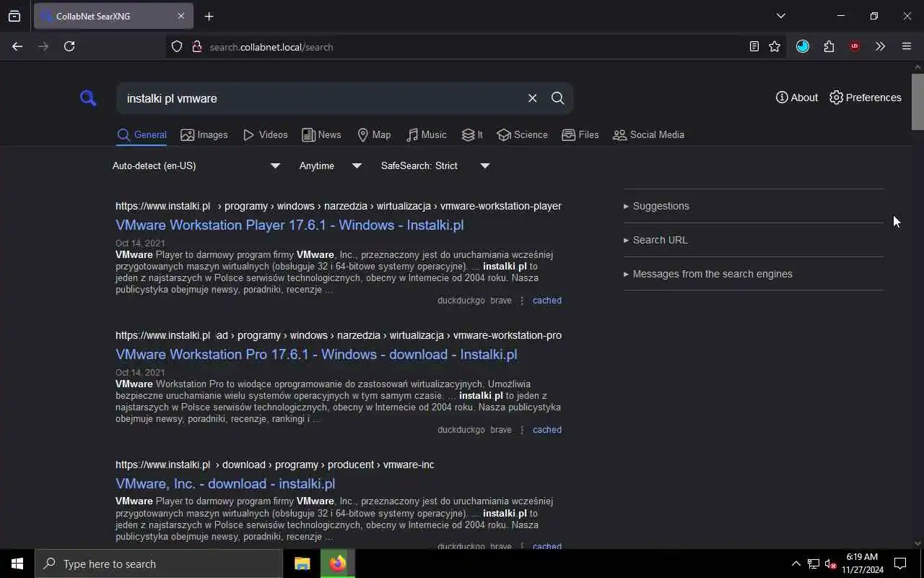Open Windows notification center
Image resolution: width=924 pixels, height=578 pixels.
click(901, 564)
